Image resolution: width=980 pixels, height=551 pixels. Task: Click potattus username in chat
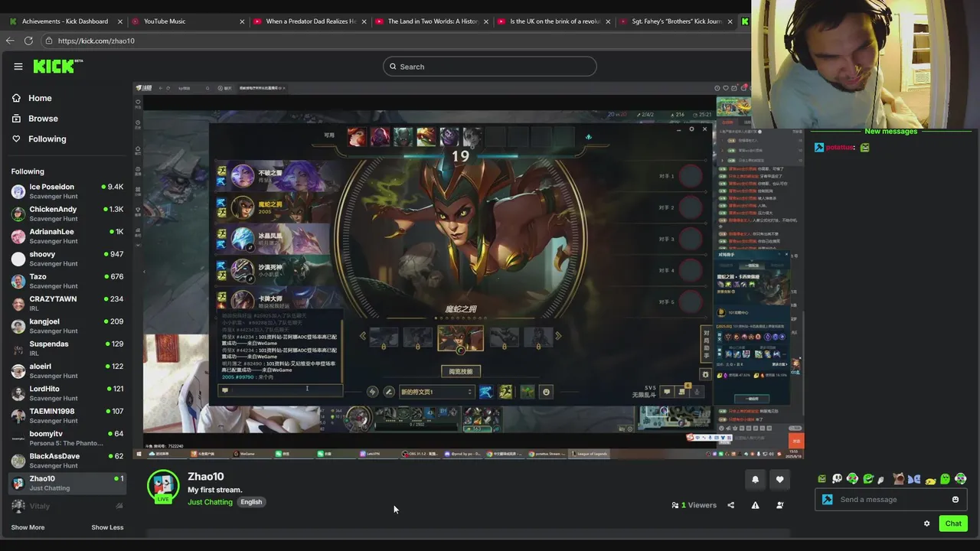tap(840, 147)
